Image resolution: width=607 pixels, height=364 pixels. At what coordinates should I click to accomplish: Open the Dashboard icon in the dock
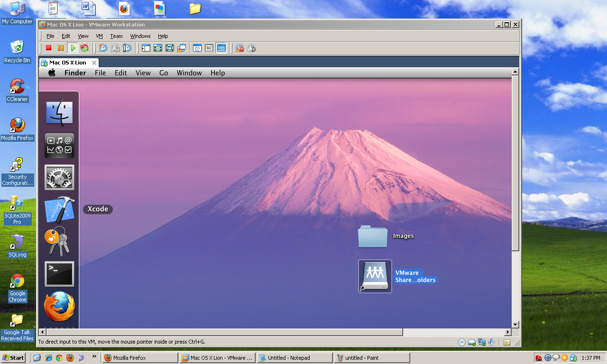(59, 146)
